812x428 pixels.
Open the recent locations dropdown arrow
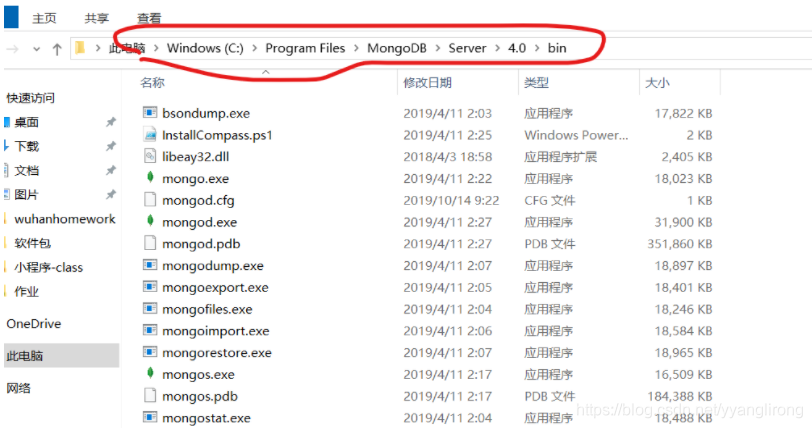[36, 49]
